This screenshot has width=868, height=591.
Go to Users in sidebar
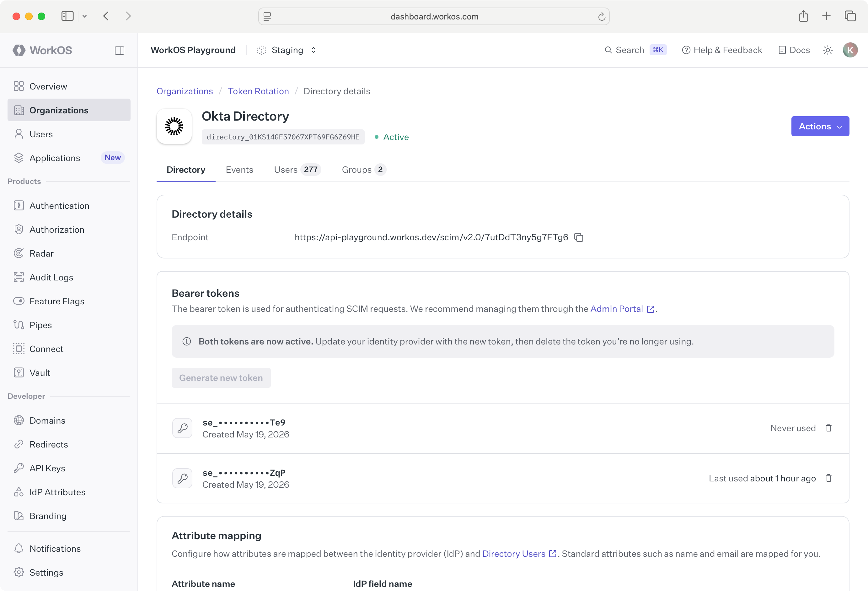click(x=69, y=134)
